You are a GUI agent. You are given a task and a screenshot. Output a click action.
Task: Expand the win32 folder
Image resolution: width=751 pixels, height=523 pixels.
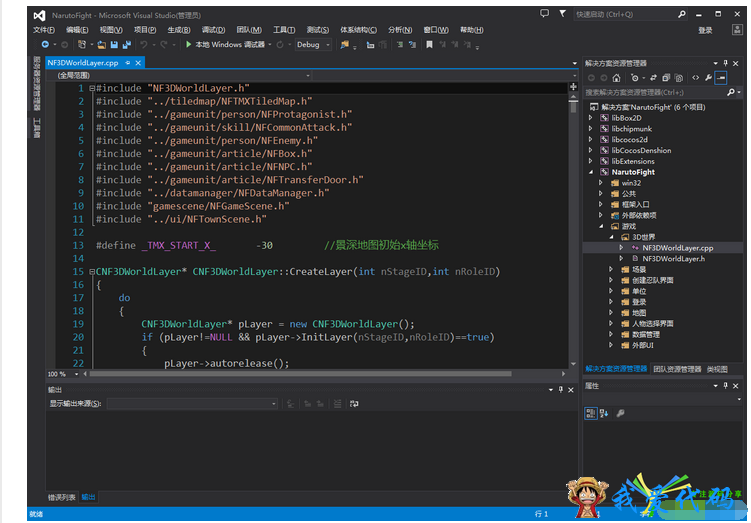point(601,182)
